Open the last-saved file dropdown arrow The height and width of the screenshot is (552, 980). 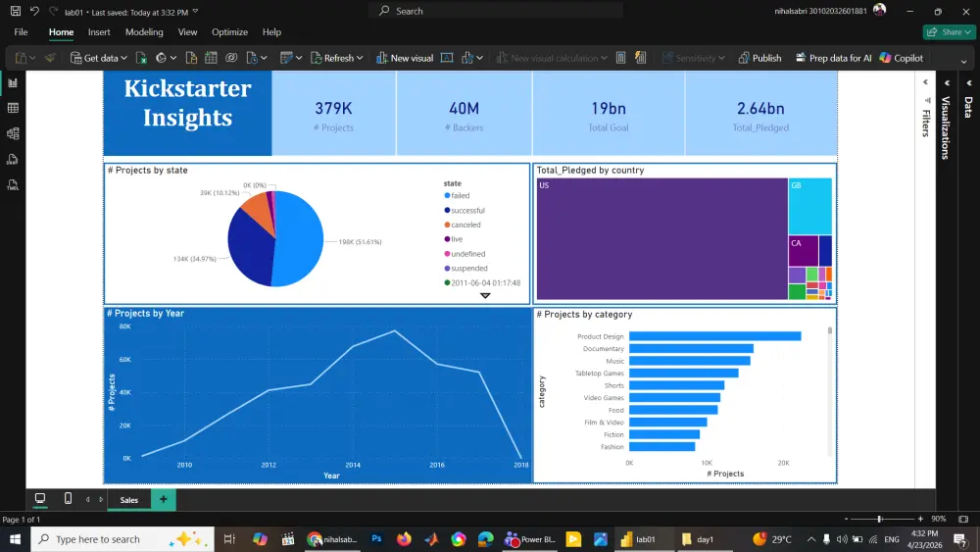click(x=195, y=11)
